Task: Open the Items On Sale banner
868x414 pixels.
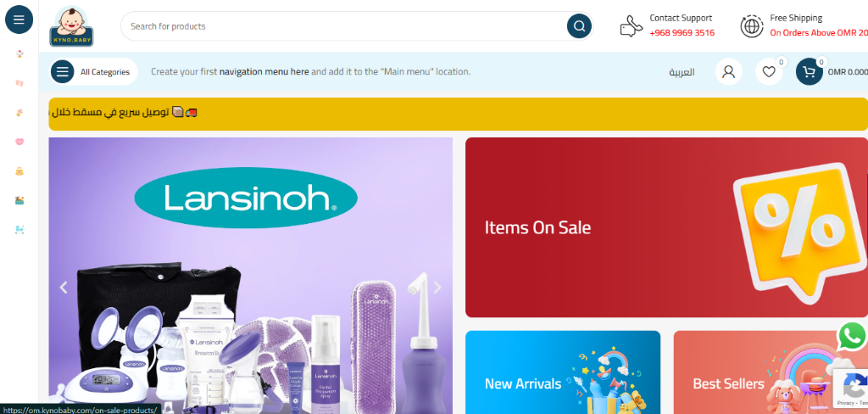Action: 666,227
